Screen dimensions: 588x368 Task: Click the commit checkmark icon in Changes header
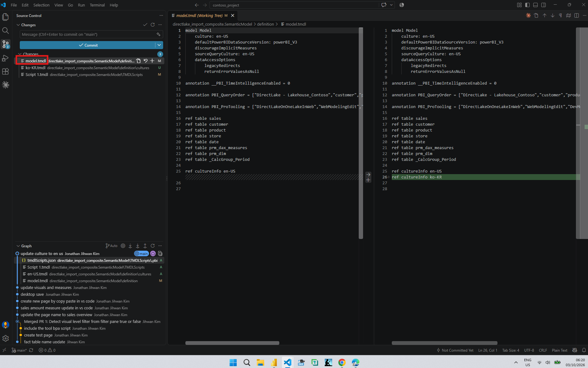click(x=145, y=25)
